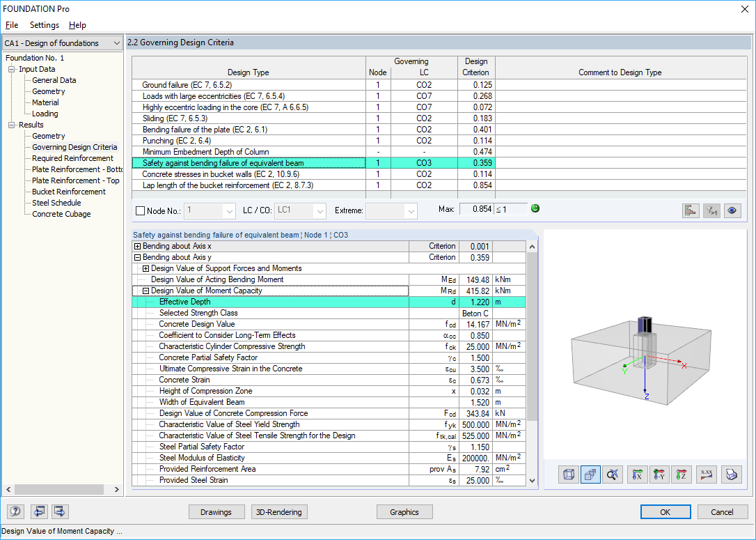
Task: Enable the Node No. checkbox
Action: (141, 211)
